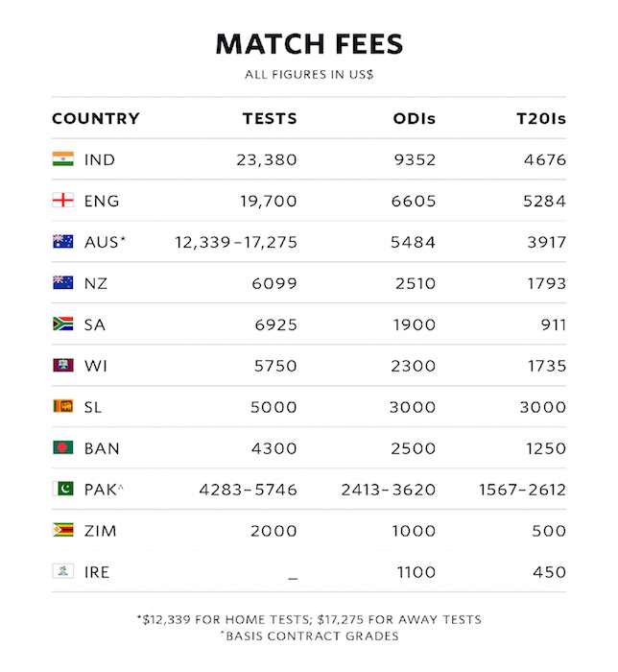The image size is (618, 672).
Task: Click the New Zealand flag icon
Action: (62, 283)
